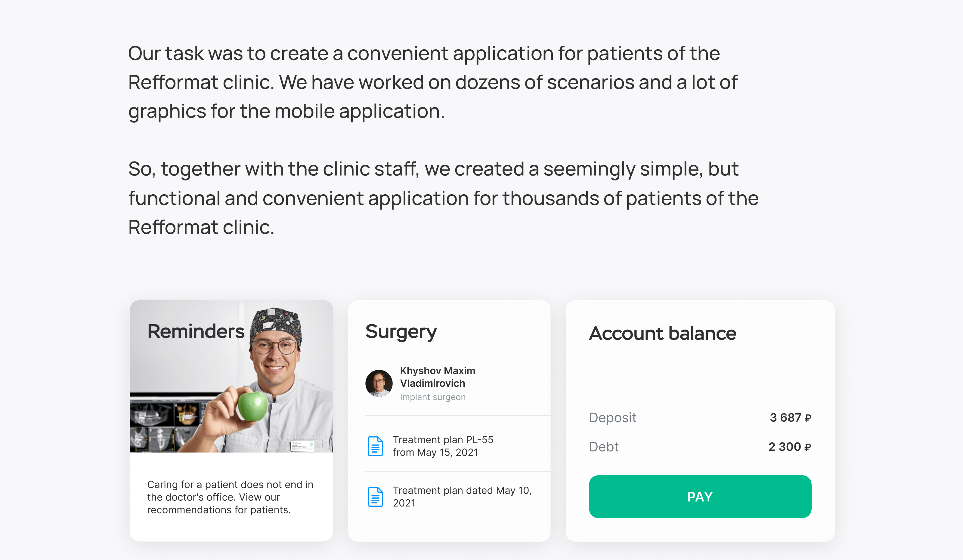This screenshot has width=963, height=560.
Task: Click the green apple in the doctor photo
Action: [x=252, y=406]
